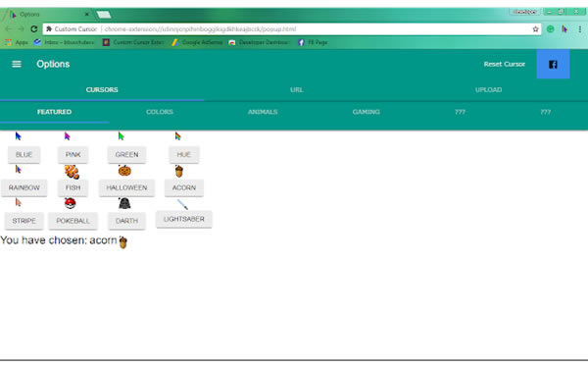
Task: Open the green extension icon in the toolbar
Action: (x=550, y=28)
